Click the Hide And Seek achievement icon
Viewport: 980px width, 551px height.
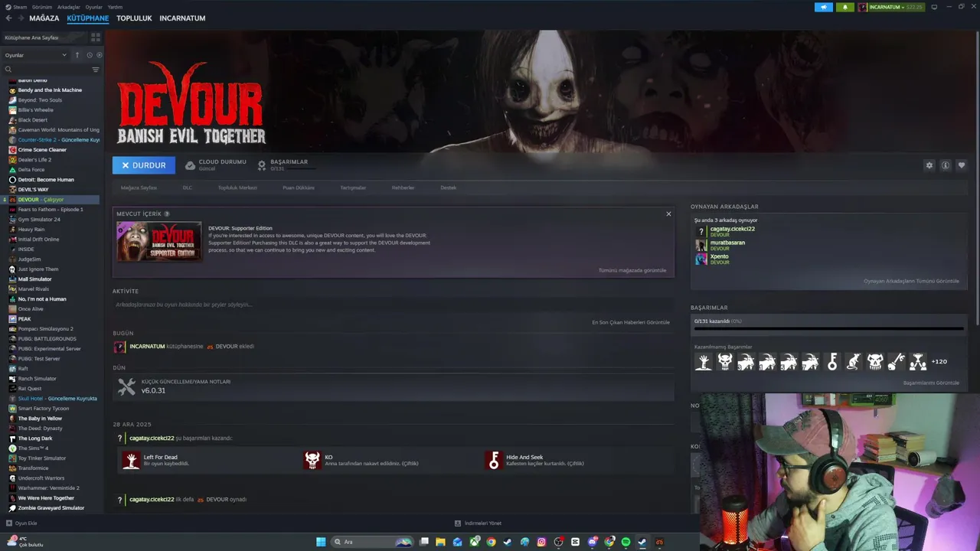click(494, 460)
